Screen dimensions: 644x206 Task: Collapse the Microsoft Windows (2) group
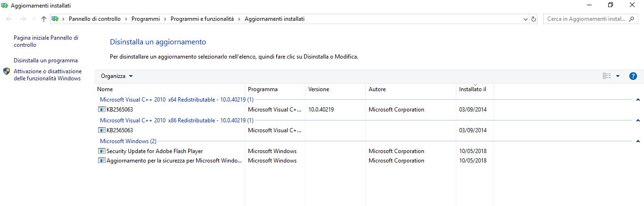(x=638, y=141)
